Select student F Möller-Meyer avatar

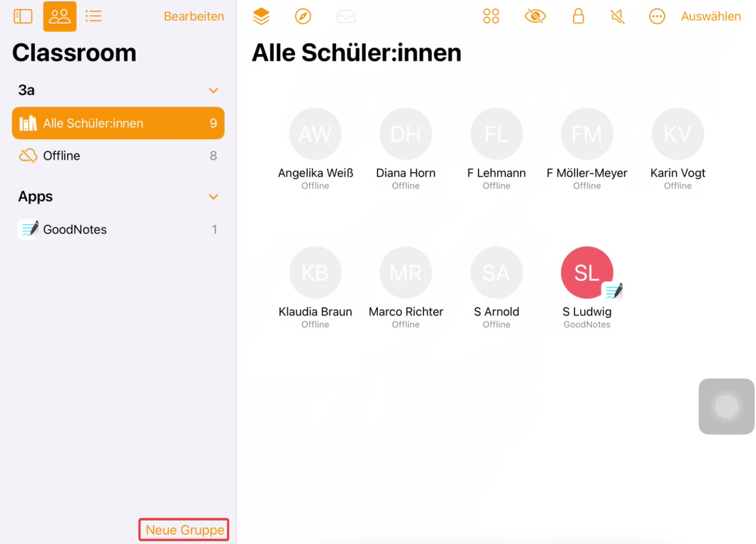pyautogui.click(x=587, y=134)
